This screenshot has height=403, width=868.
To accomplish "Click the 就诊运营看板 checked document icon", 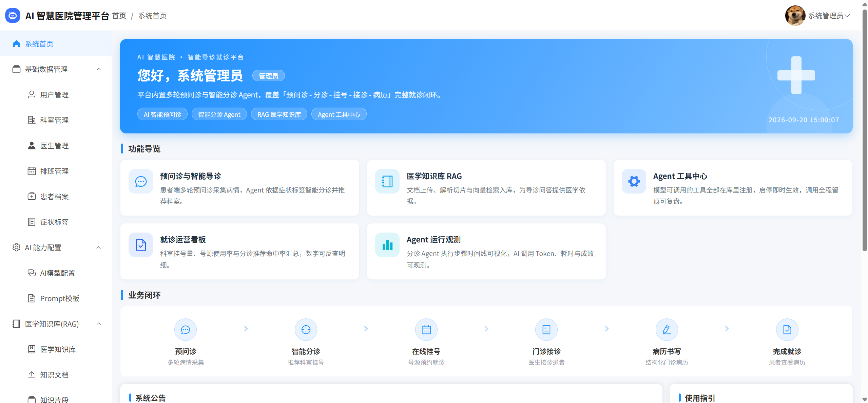I will click(x=141, y=245).
